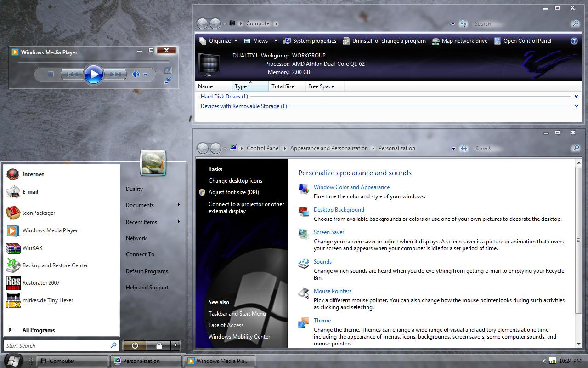The width and height of the screenshot is (588, 368).
Task: Click Change desktop icons task
Action: 235,181
